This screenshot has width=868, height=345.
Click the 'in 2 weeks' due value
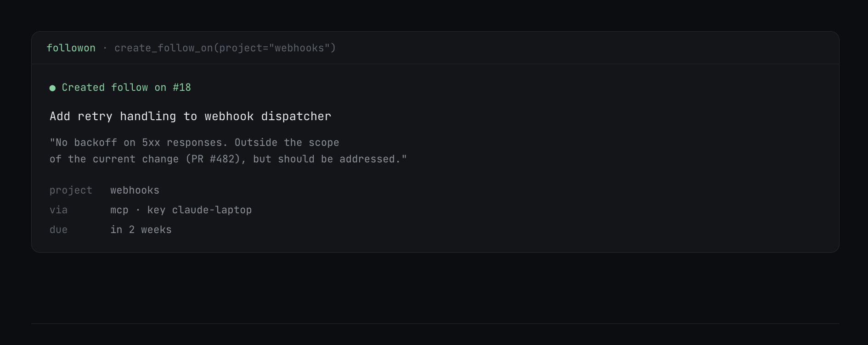pyautogui.click(x=141, y=230)
